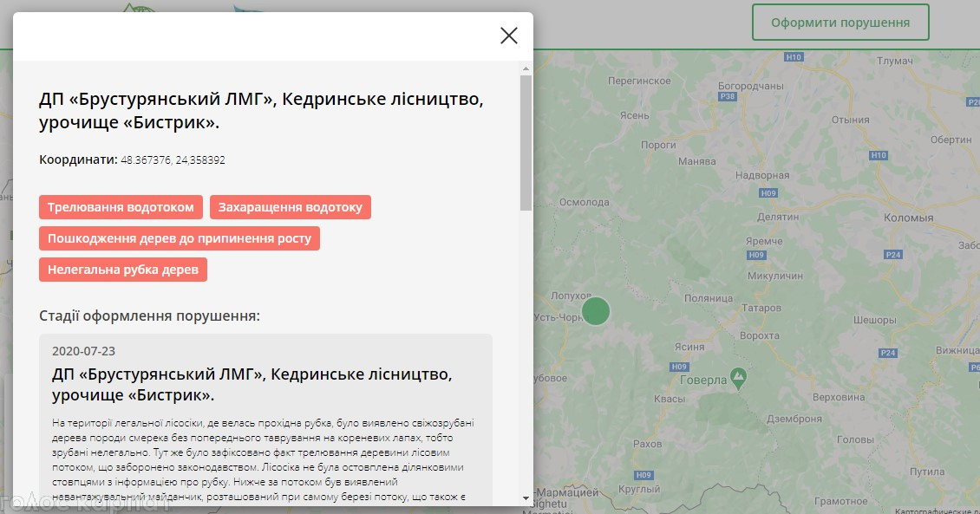This screenshot has height=514, width=980.
Task: Click the scrollbar down arrow in popup
Action: coord(526,498)
